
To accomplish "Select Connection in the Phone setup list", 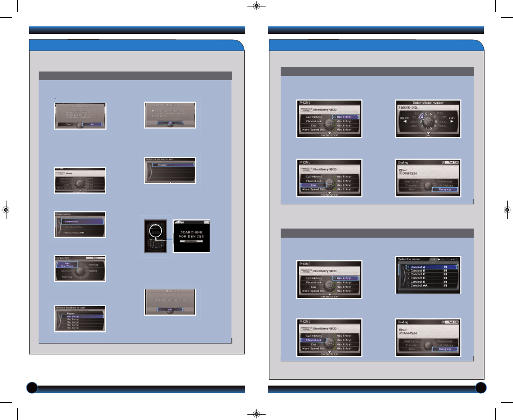I will 82,222.
